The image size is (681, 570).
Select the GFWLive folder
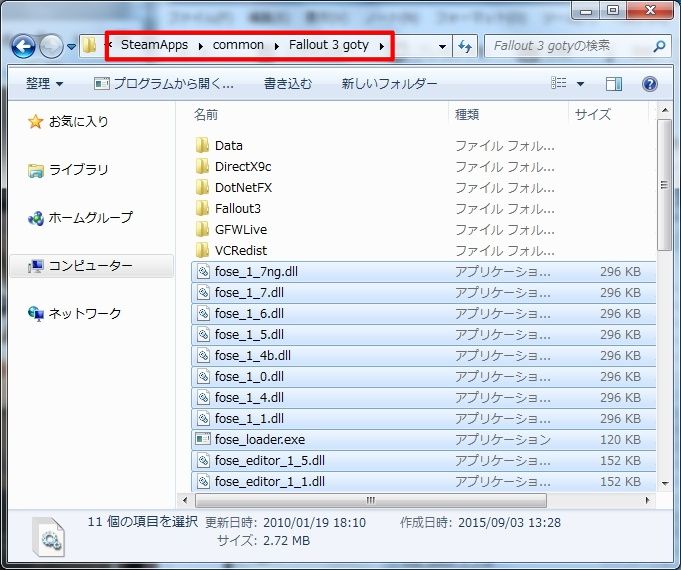coord(423,229)
